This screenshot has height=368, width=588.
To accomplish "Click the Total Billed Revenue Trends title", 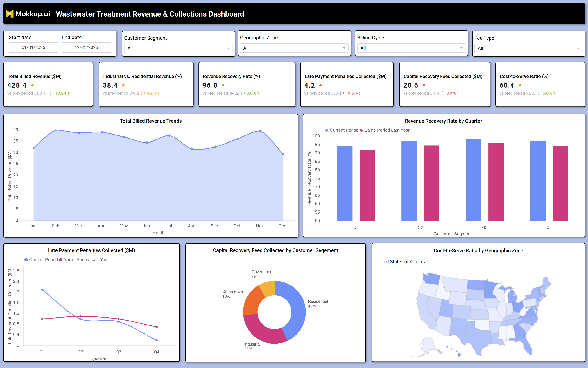I will (x=151, y=121).
